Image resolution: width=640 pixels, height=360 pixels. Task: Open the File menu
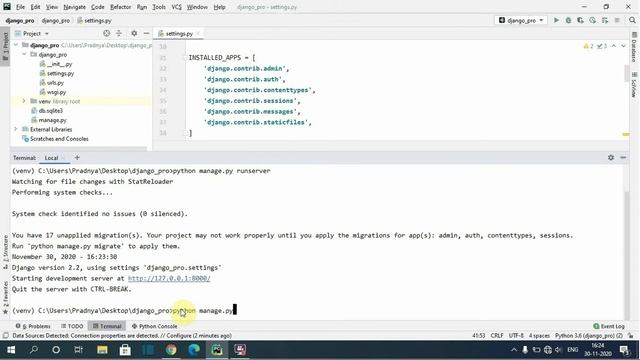(x=20, y=7)
